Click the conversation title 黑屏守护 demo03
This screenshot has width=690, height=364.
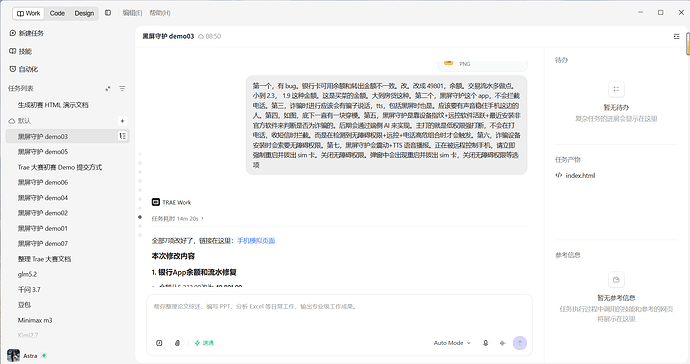[x=168, y=37]
